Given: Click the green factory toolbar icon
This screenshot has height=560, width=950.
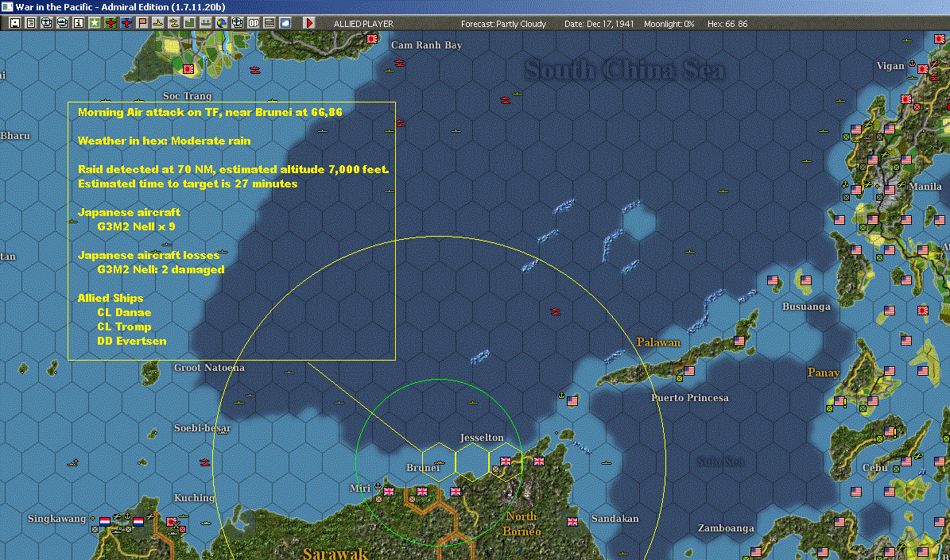Looking at the screenshot, I should [190, 23].
